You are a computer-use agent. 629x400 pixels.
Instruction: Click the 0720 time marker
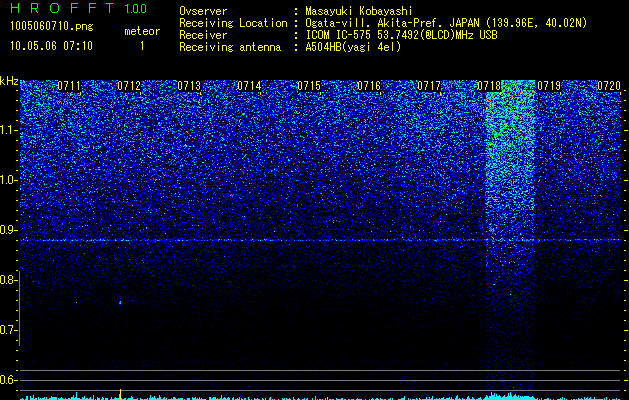(609, 86)
